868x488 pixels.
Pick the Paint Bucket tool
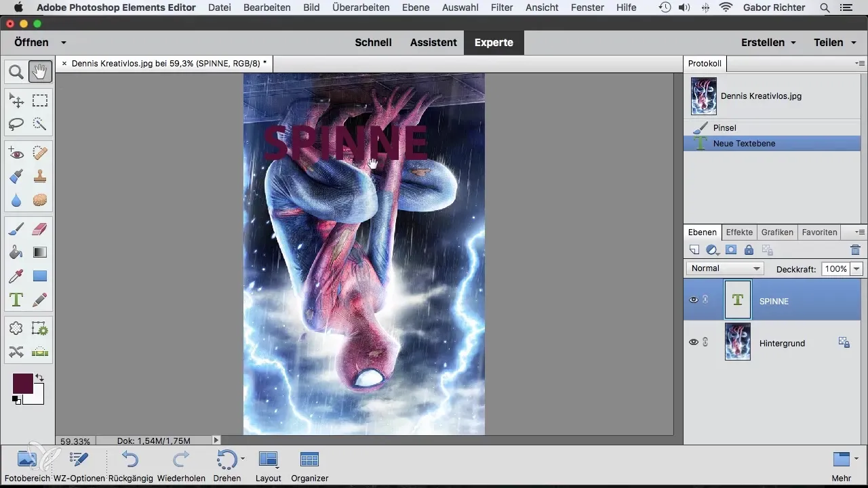(16, 252)
